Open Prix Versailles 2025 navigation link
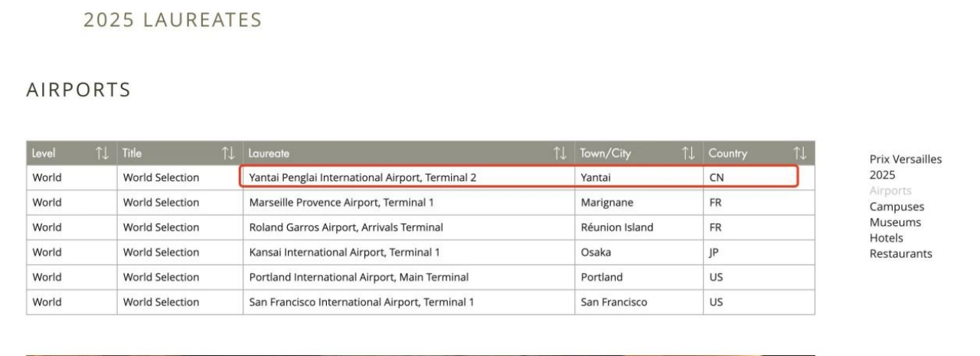The width and height of the screenshot is (980, 356). [906, 167]
